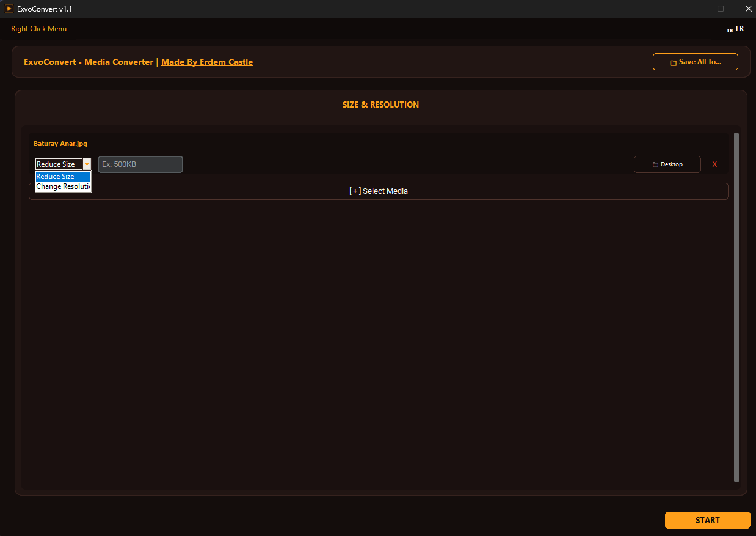The image size is (756, 536).
Task: Open the Right Click Menu
Action: click(39, 29)
